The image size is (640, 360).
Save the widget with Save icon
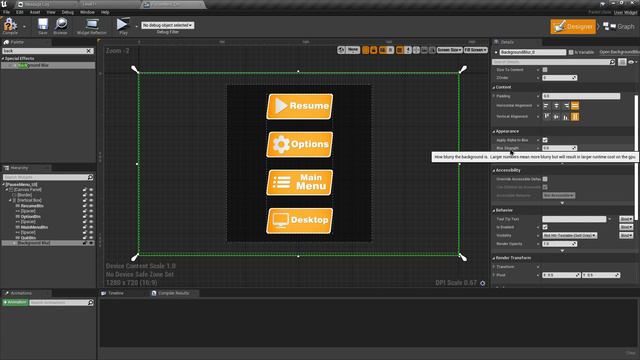[x=43, y=25]
